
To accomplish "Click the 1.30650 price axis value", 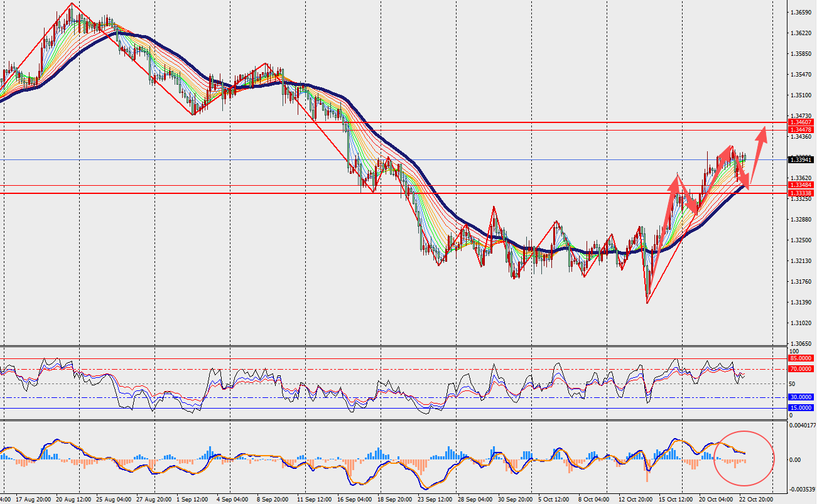I will coord(801,344).
